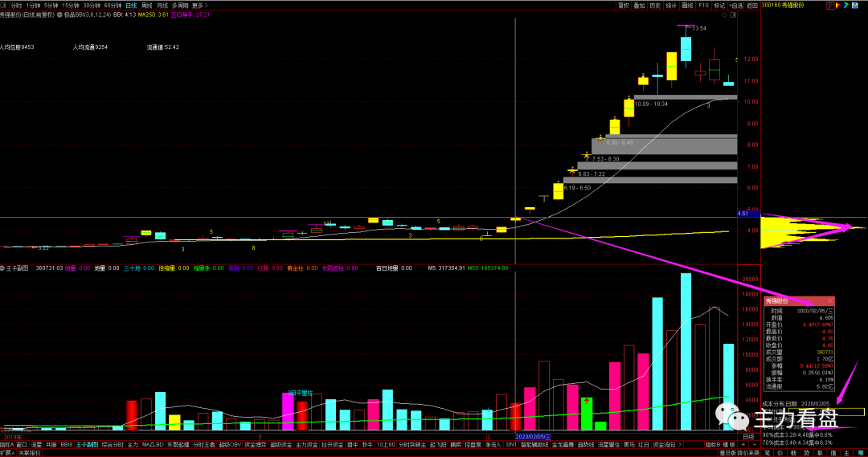
Task: Open F10 company information
Action: pos(703,6)
